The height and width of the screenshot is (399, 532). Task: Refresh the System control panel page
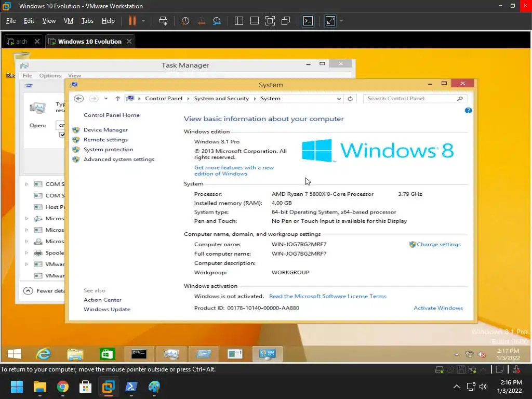pyautogui.click(x=350, y=99)
